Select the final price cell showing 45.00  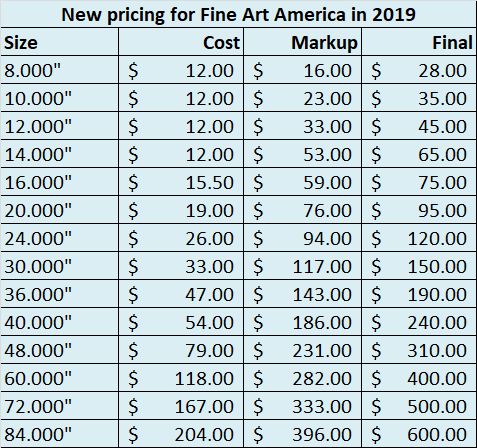[419, 126]
